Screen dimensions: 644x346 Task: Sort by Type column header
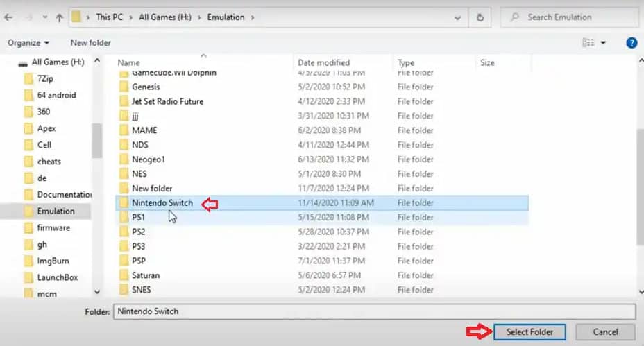(x=406, y=63)
